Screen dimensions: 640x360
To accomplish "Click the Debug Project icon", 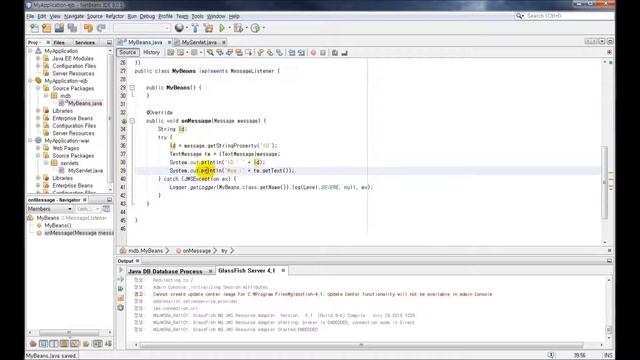I will (x=238, y=28).
